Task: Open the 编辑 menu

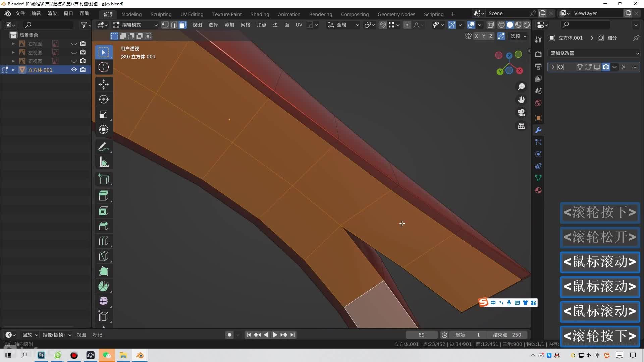Action: (x=36, y=14)
